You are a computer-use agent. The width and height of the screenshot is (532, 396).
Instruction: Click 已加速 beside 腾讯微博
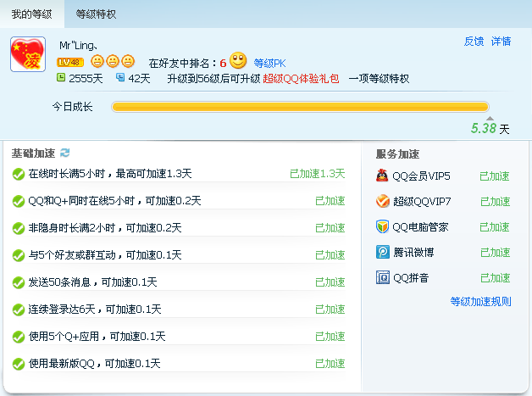(495, 253)
